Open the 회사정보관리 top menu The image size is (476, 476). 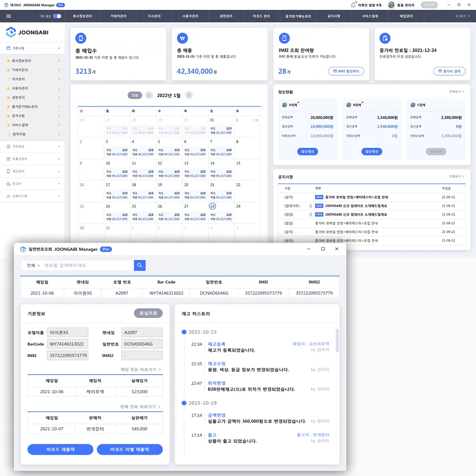82,16
